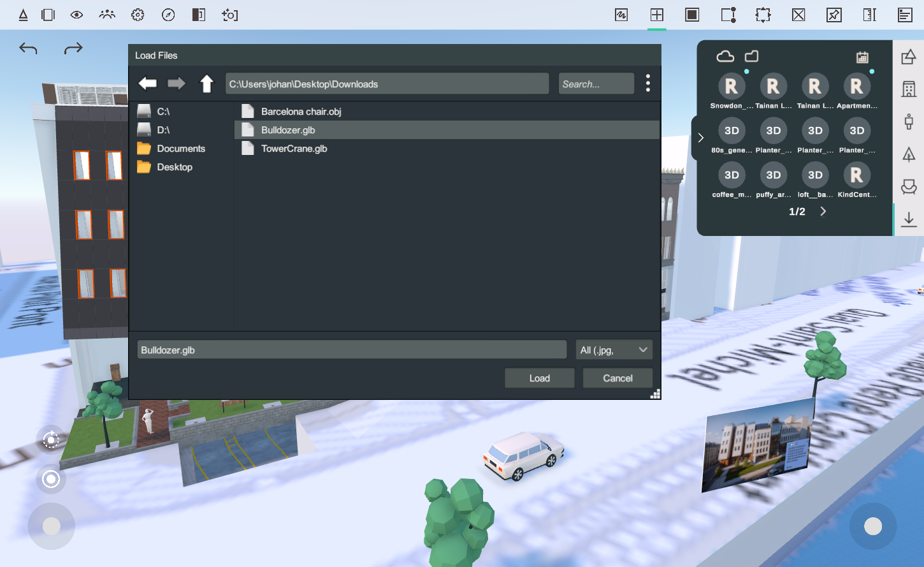Select the ruler measure tool

coord(870,15)
